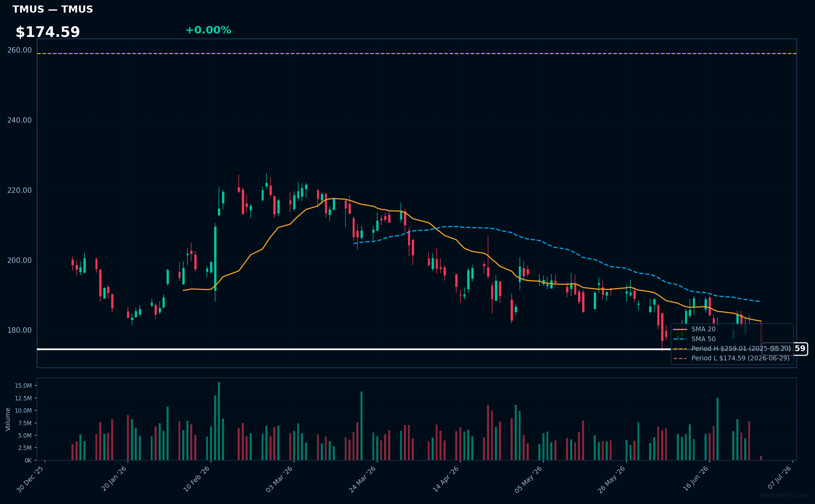The width and height of the screenshot is (815, 504).
Task: Click the 10.0M volume axis label
Action: point(23,411)
